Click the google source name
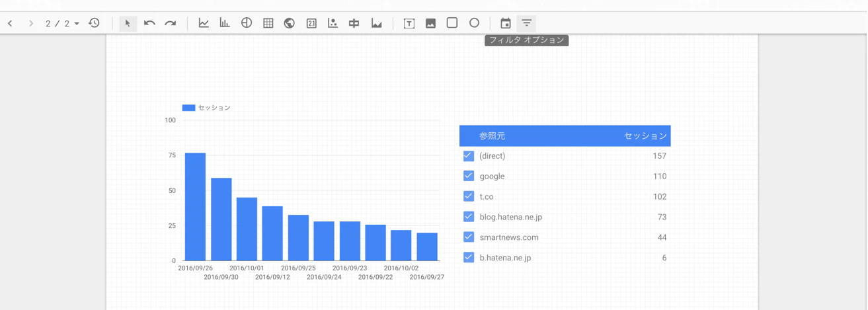Image resolution: width=868 pixels, height=310 pixels. pos(492,176)
